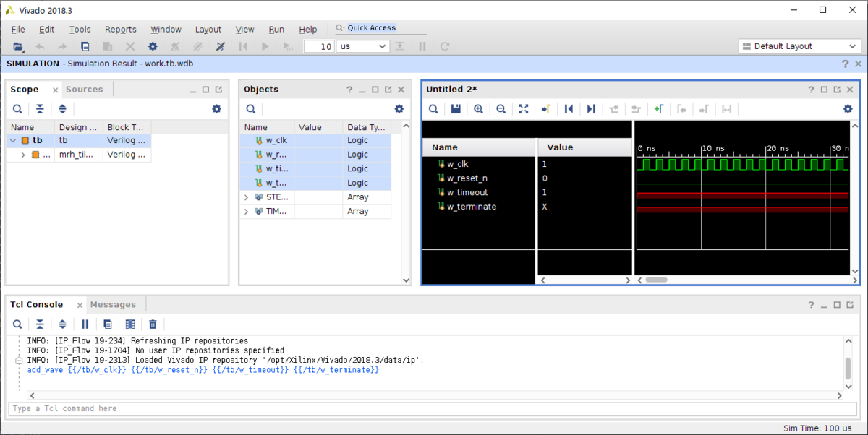
Task: Open the time unit dropdown showing us
Action: 363,46
